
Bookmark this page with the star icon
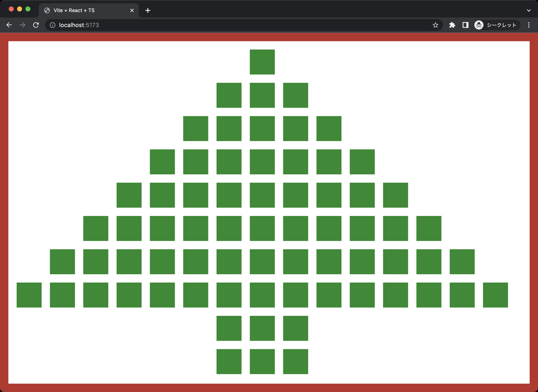point(435,25)
